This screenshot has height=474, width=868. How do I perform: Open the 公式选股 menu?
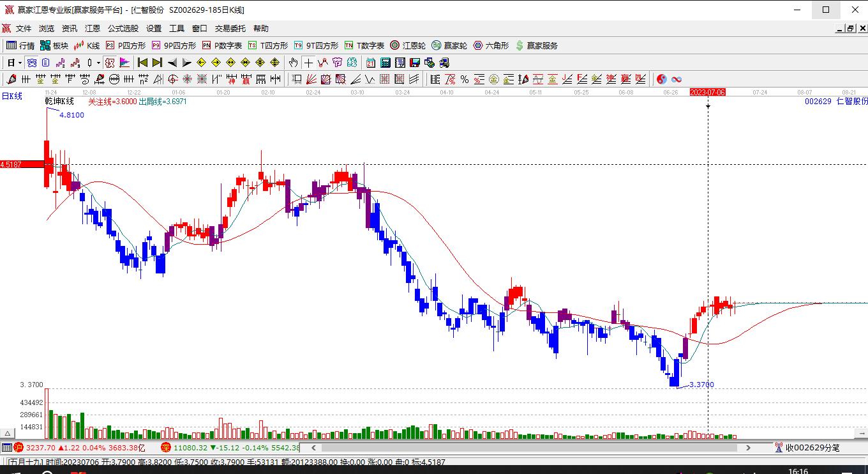[x=123, y=28]
